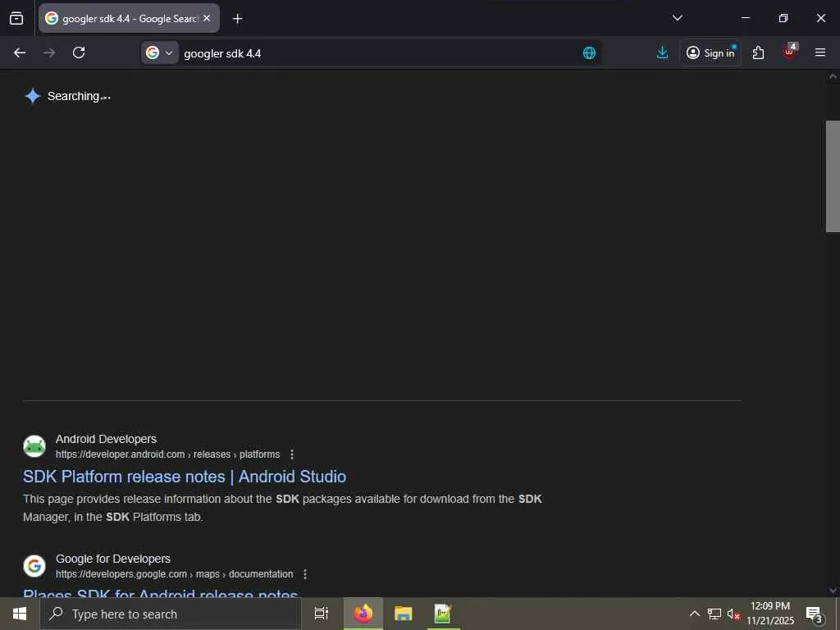This screenshot has width=840, height=630.
Task: Restore down the Firefox window
Action: tap(783, 18)
